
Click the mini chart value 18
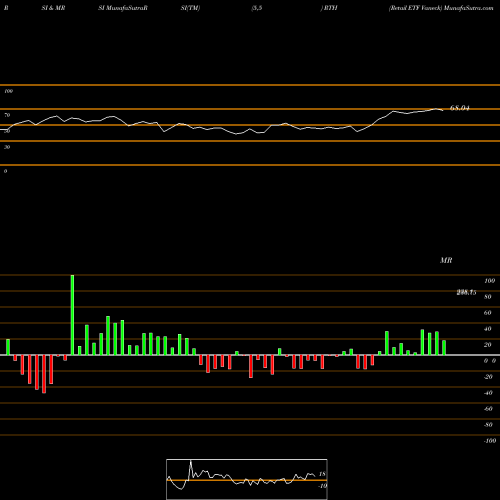tap(322, 474)
